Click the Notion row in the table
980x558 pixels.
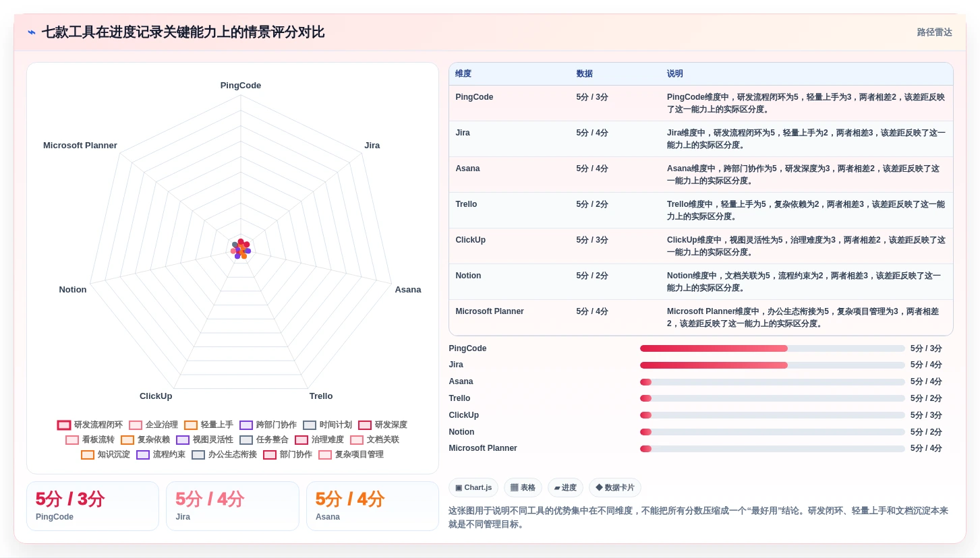[x=701, y=282]
